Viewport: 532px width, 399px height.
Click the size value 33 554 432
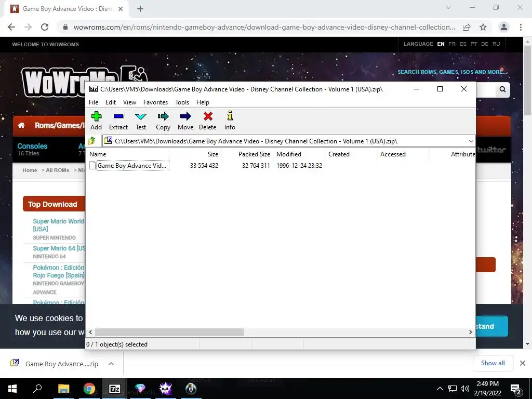(204, 166)
